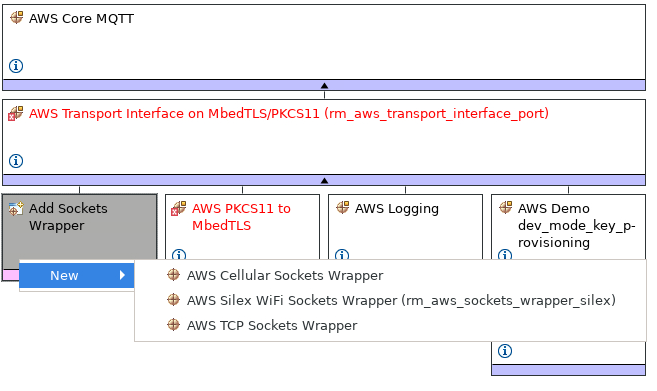
Task: Click the AWS TCP Sockets Wrapper icon
Action: (173, 325)
